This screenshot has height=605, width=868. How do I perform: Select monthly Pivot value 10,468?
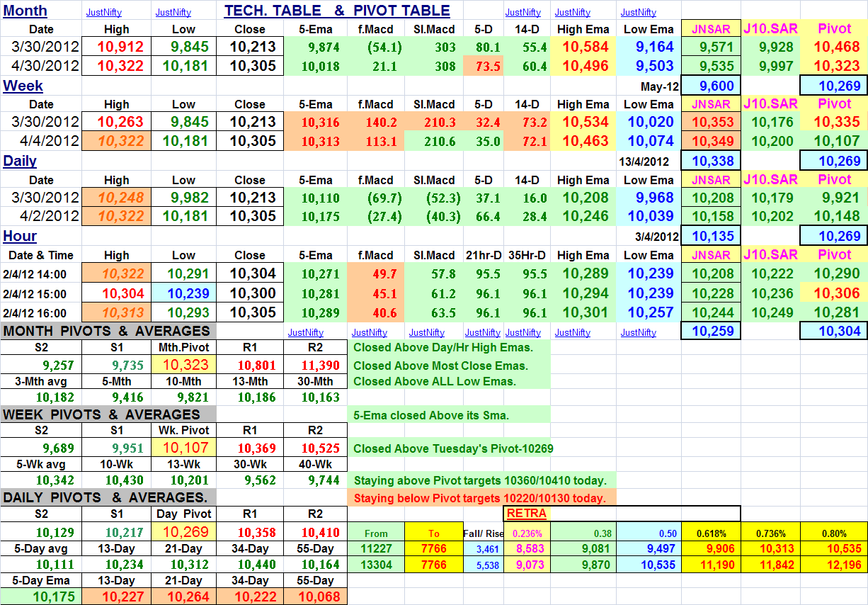click(834, 47)
